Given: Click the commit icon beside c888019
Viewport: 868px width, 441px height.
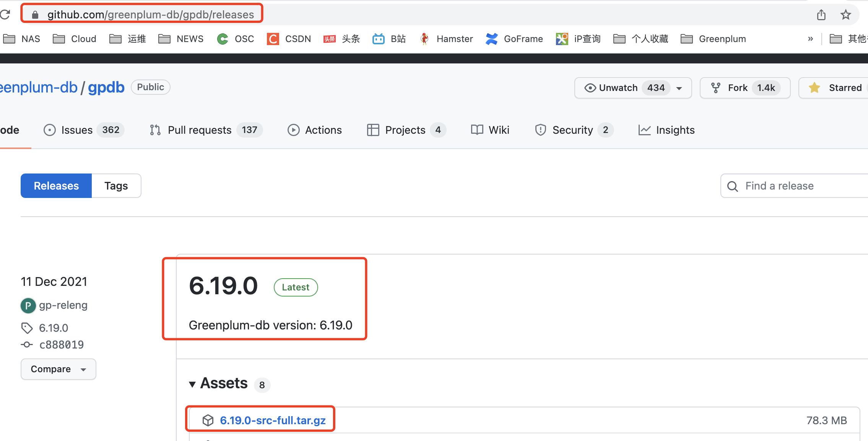Looking at the screenshot, I should [x=26, y=344].
